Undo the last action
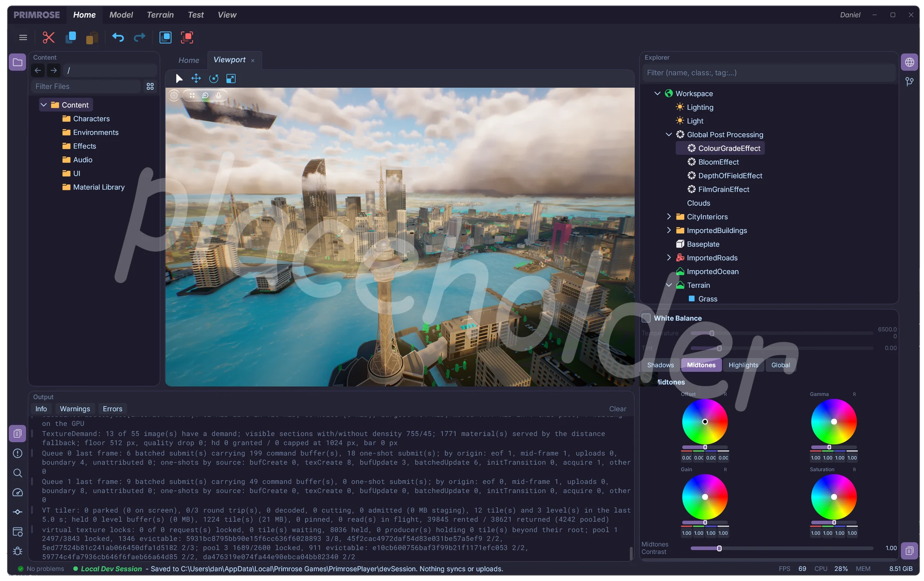Image resolution: width=924 pixels, height=581 pixels. (x=118, y=38)
